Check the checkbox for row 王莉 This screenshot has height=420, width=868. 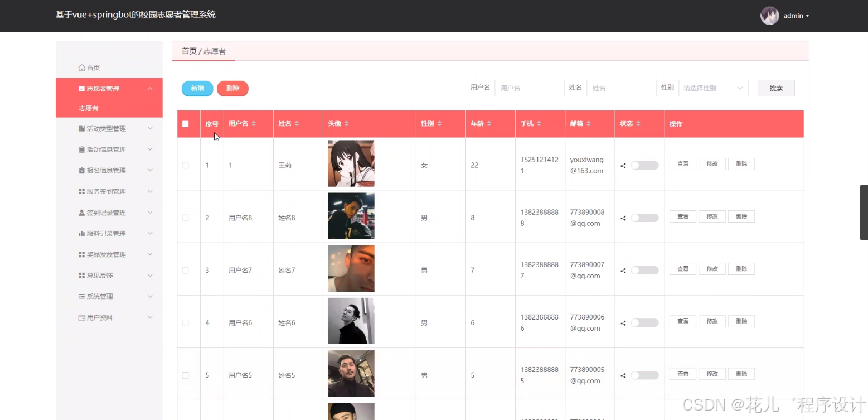(186, 165)
